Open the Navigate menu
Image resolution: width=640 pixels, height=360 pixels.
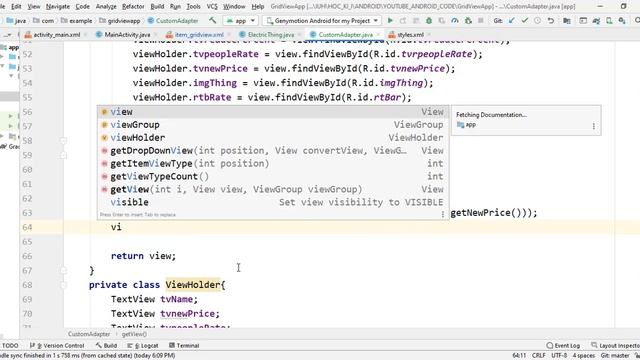tap(58, 7)
